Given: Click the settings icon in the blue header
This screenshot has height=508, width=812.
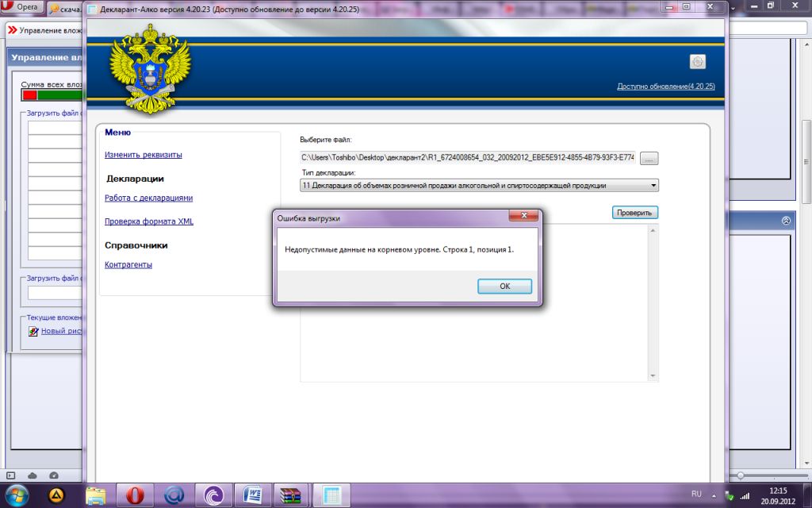Looking at the screenshot, I should (x=697, y=62).
